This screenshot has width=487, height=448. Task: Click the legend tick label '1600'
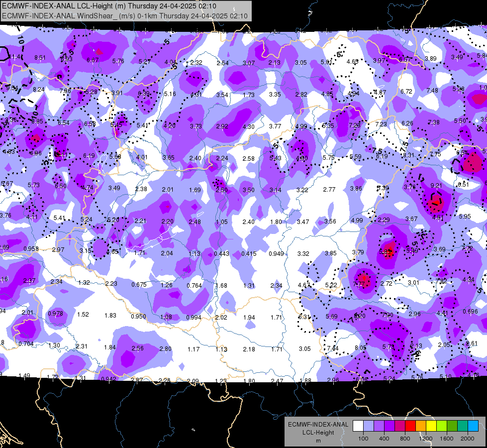(x=447, y=439)
